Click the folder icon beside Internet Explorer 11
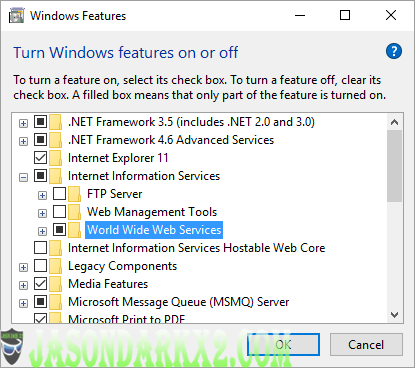The image size is (416, 368). (x=55, y=158)
